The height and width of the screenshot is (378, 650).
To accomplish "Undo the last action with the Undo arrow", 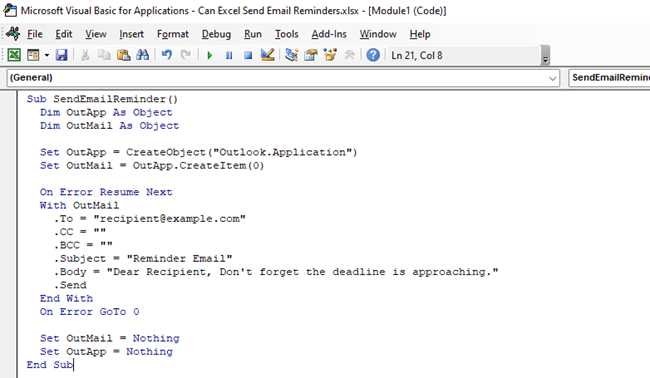I will tap(167, 55).
